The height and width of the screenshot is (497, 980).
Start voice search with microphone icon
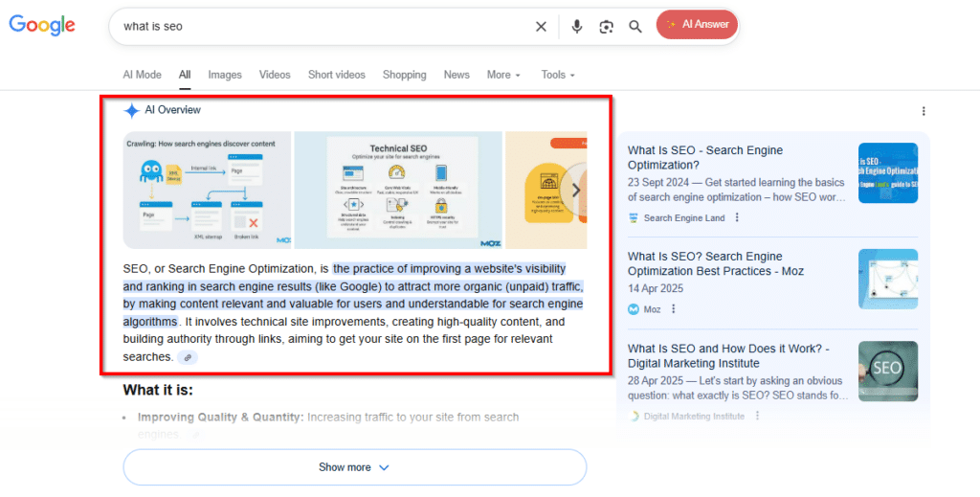pos(577,26)
